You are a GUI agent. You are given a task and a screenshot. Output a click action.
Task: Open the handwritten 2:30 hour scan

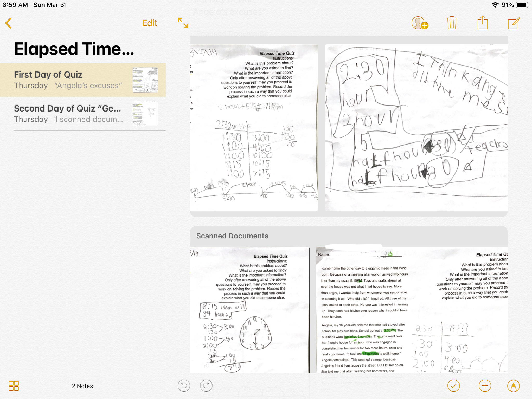click(416, 127)
